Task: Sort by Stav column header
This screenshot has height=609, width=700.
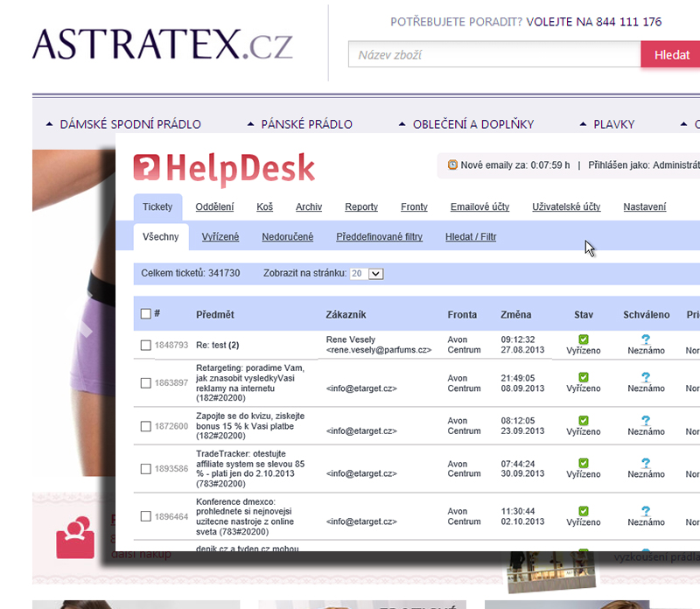Action: [584, 315]
